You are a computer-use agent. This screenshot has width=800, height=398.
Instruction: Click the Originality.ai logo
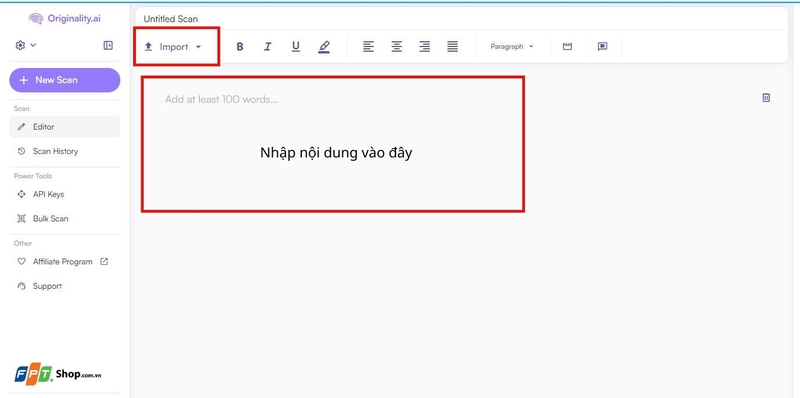65,18
